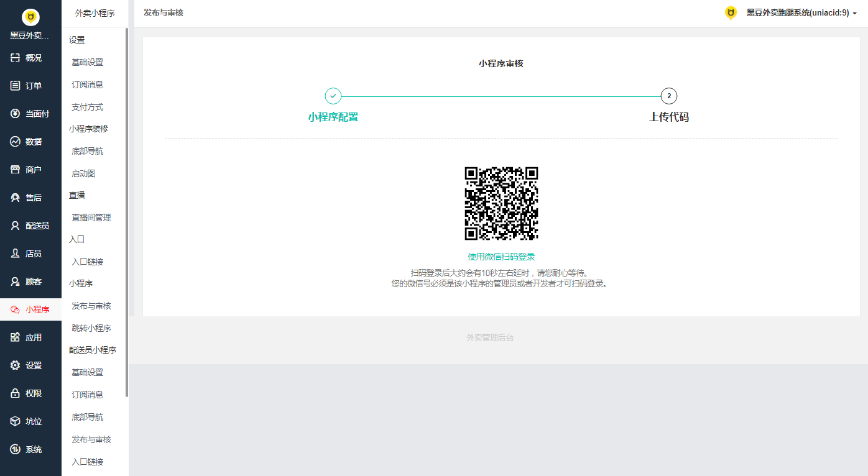
Task: Click the 外卖管理后台 footer text
Action: click(x=490, y=337)
